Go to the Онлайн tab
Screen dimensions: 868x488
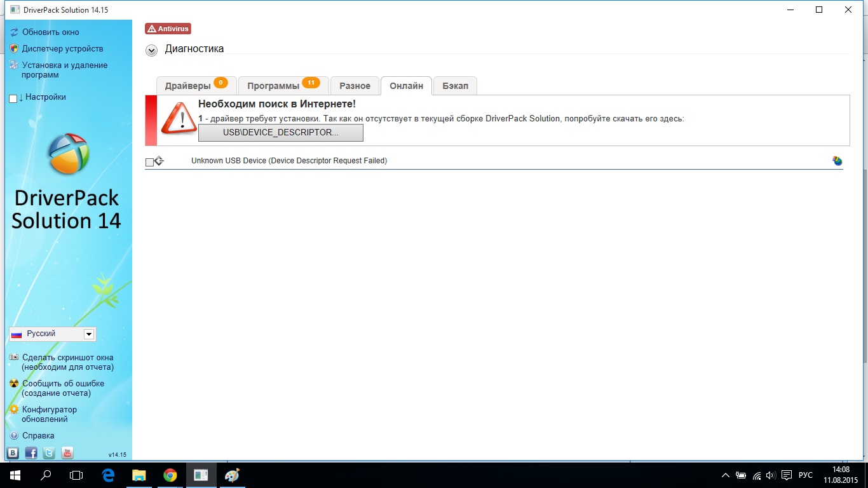tap(406, 86)
